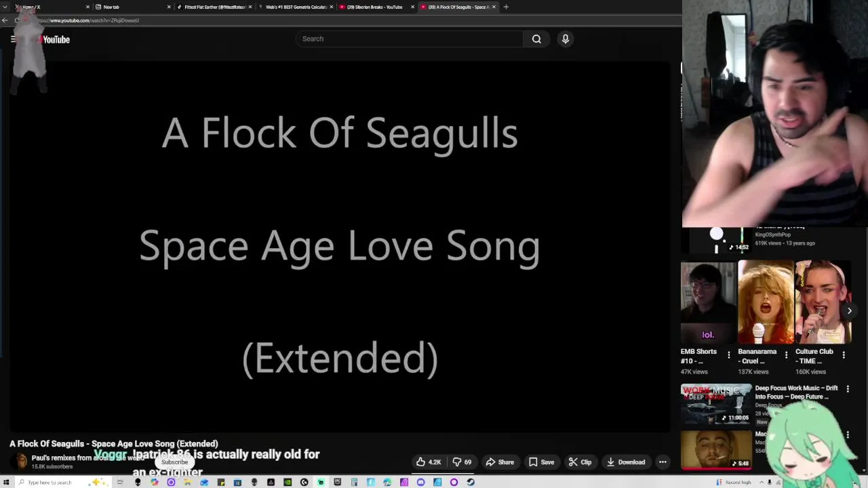Viewport: 868px width, 488px height.
Task: Click the large video player area
Action: pos(339,247)
